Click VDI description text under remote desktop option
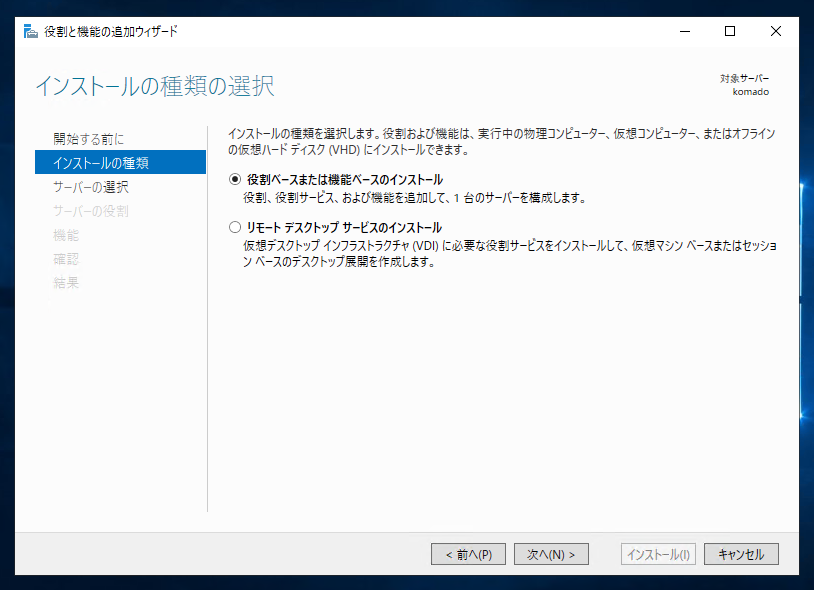The image size is (814, 590). (510, 253)
